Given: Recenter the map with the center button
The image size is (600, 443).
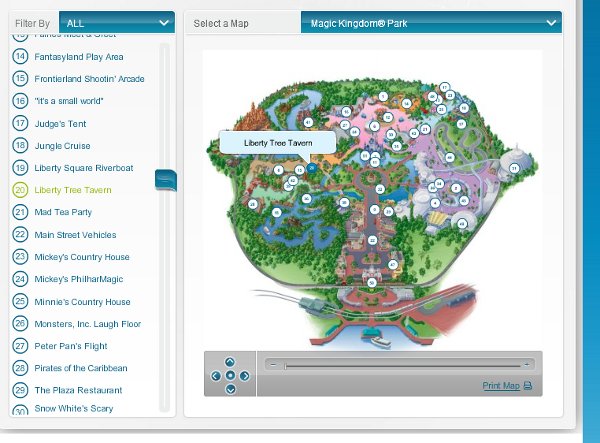Looking at the screenshot, I should tap(230, 376).
